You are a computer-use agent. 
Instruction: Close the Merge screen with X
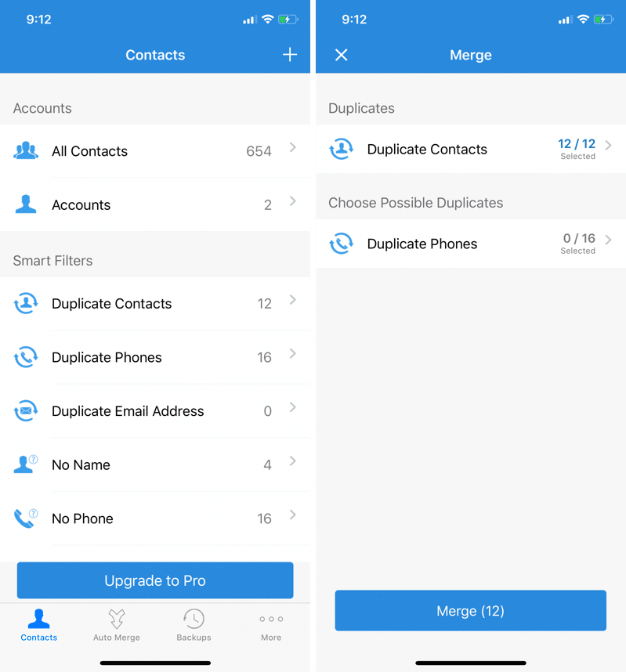(341, 55)
